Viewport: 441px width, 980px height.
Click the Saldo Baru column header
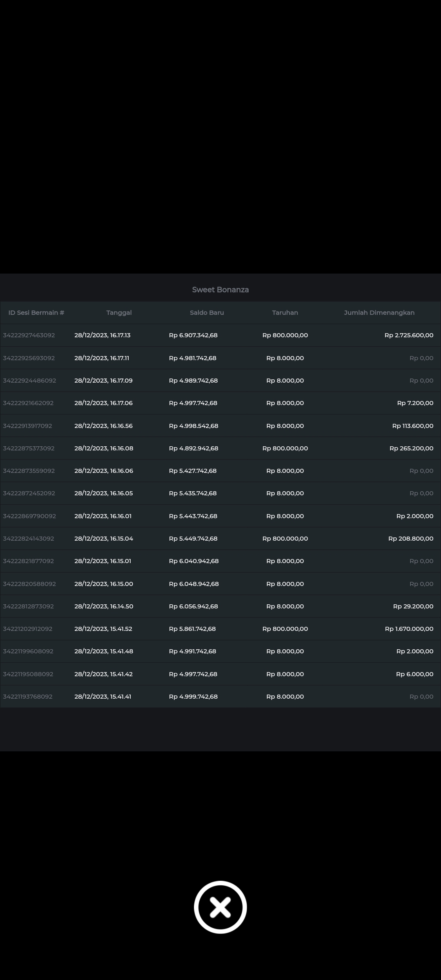207,312
